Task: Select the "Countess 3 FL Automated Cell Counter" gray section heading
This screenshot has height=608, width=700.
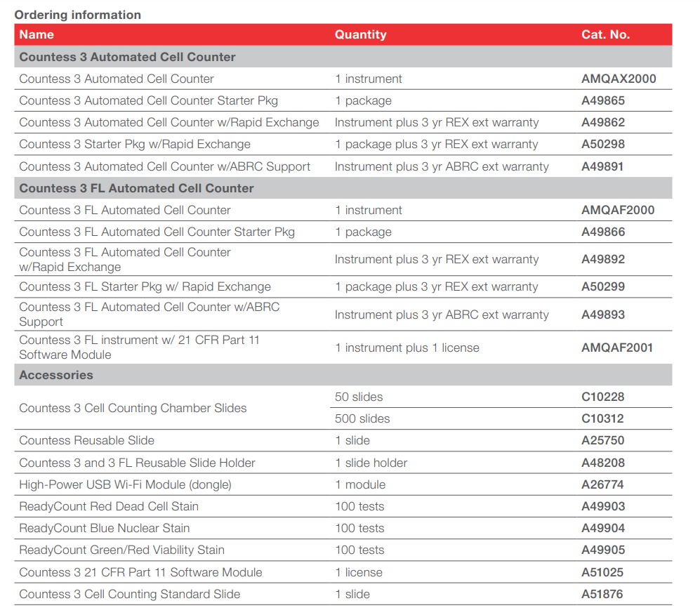Action: (x=137, y=188)
